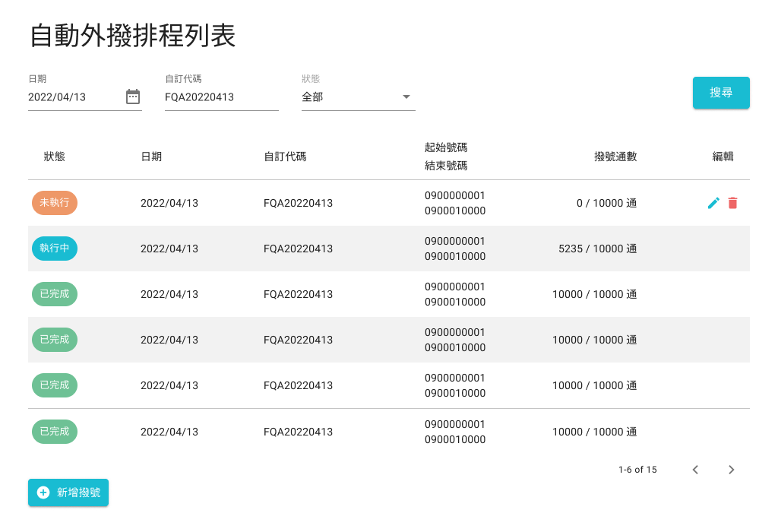This screenshot has height=532, width=778.
Task: Click the 搜尋 search button
Action: pyautogui.click(x=721, y=92)
